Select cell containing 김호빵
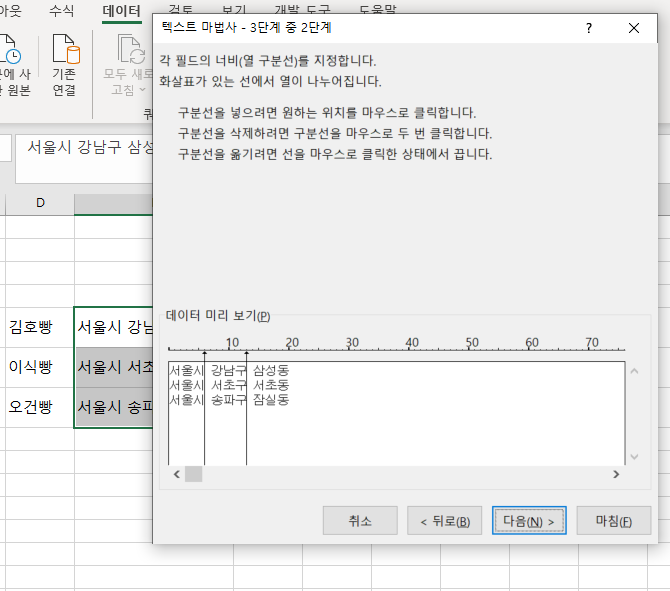This screenshot has width=670, height=591. (x=40, y=327)
